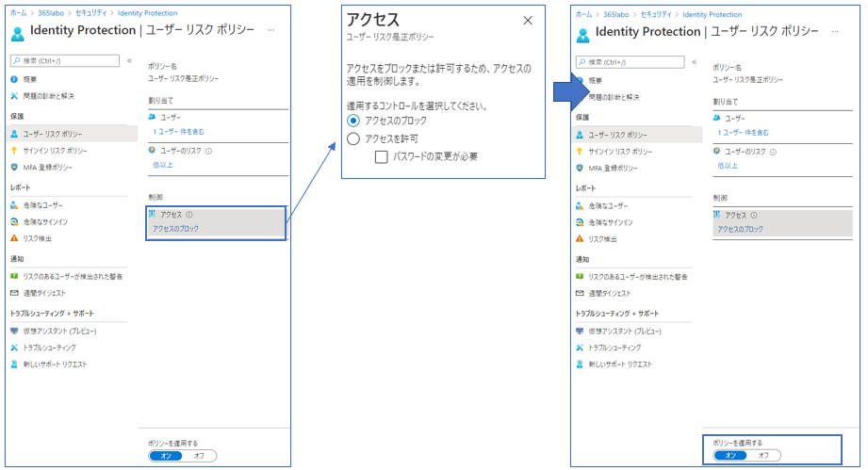Collapse sidebar with « chevron in left window
The image size is (868, 470).
pos(129,61)
